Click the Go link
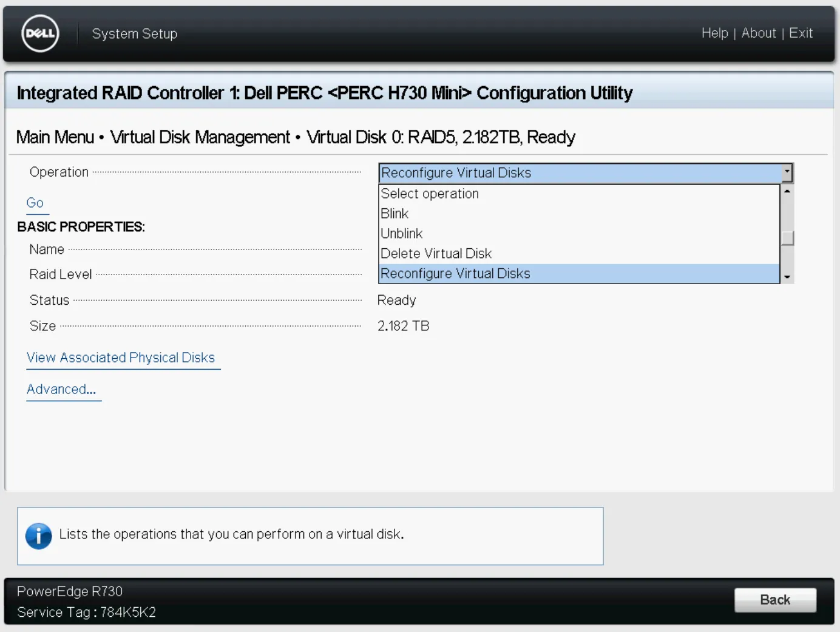The height and width of the screenshot is (632, 840). pos(35,203)
